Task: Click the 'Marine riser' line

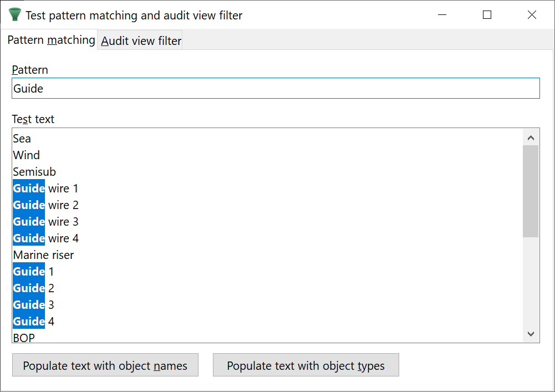Action: pos(43,255)
